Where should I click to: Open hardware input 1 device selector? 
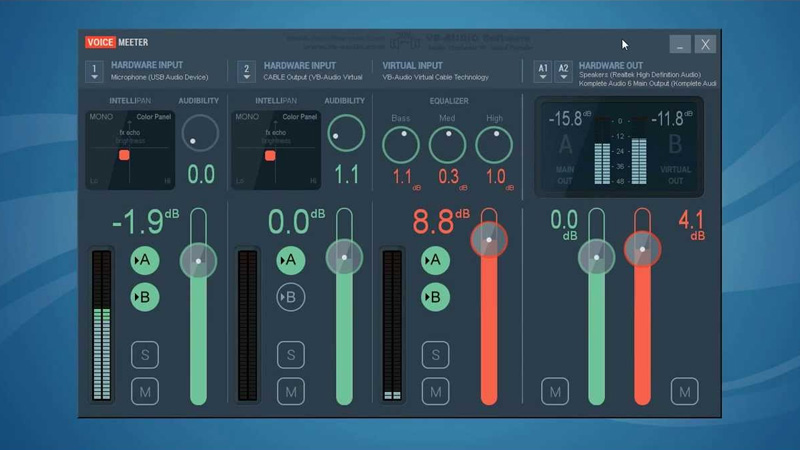click(94, 71)
